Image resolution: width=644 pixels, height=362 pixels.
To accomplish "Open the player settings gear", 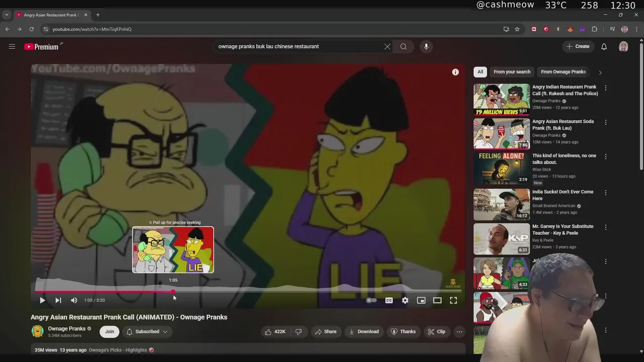I will pos(405,300).
